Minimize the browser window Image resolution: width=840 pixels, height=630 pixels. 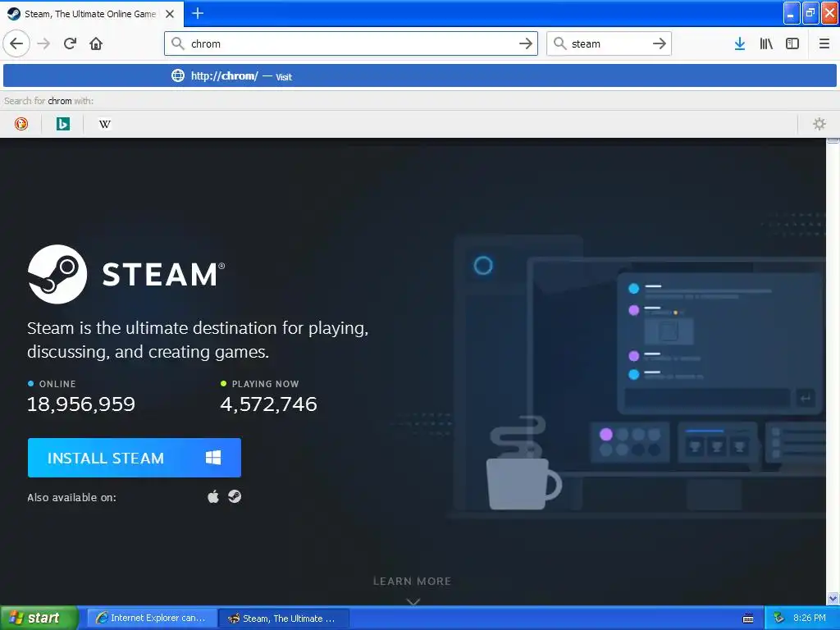792,13
